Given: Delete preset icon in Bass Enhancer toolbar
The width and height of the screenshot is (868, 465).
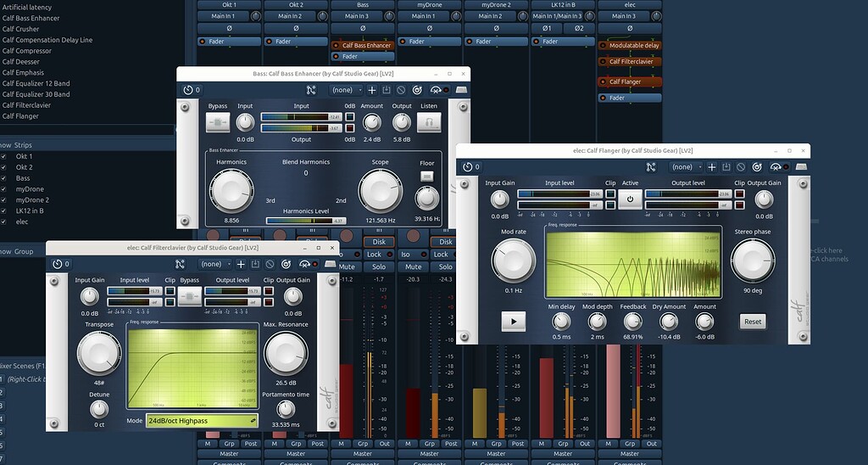Looking at the screenshot, I should coord(401,90).
